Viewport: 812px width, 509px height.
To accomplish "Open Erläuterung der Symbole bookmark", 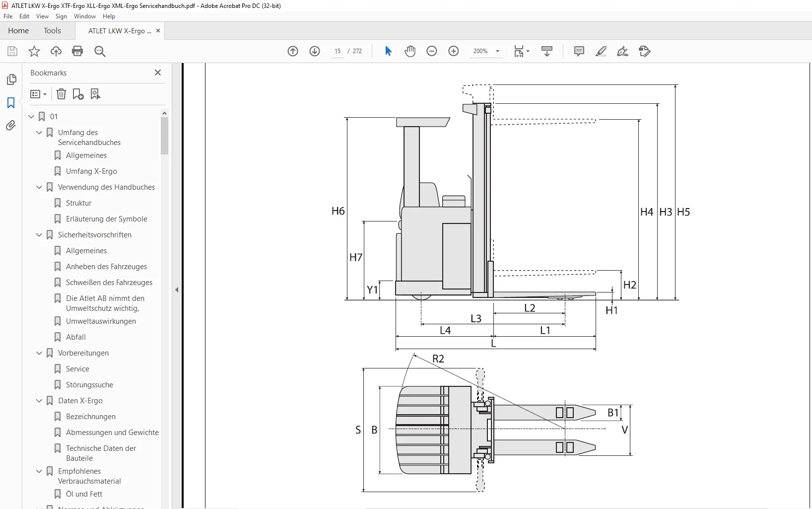I will click(107, 219).
